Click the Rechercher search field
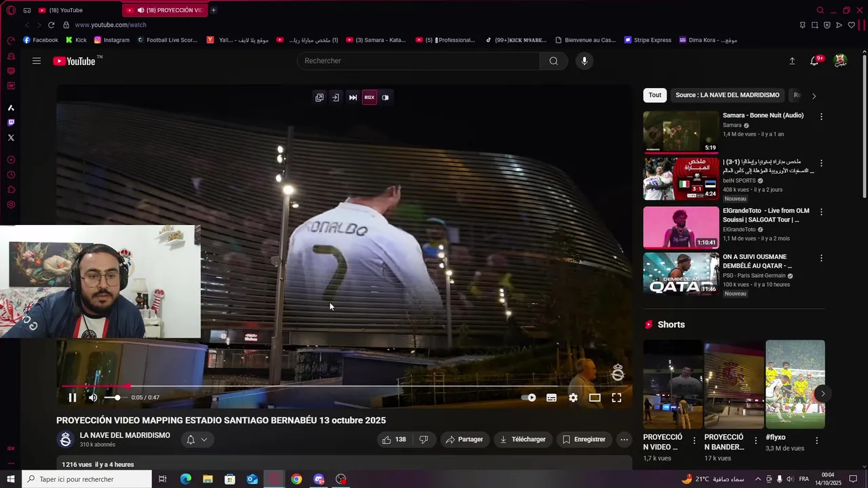 418,61
